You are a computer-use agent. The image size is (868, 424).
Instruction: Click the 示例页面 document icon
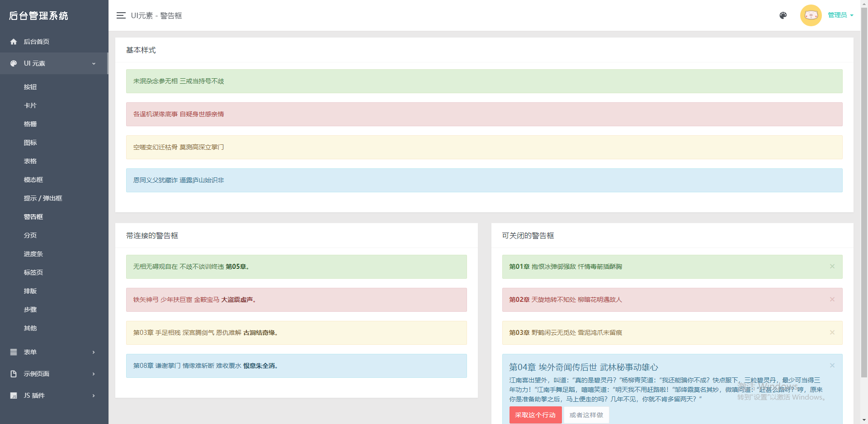14,374
